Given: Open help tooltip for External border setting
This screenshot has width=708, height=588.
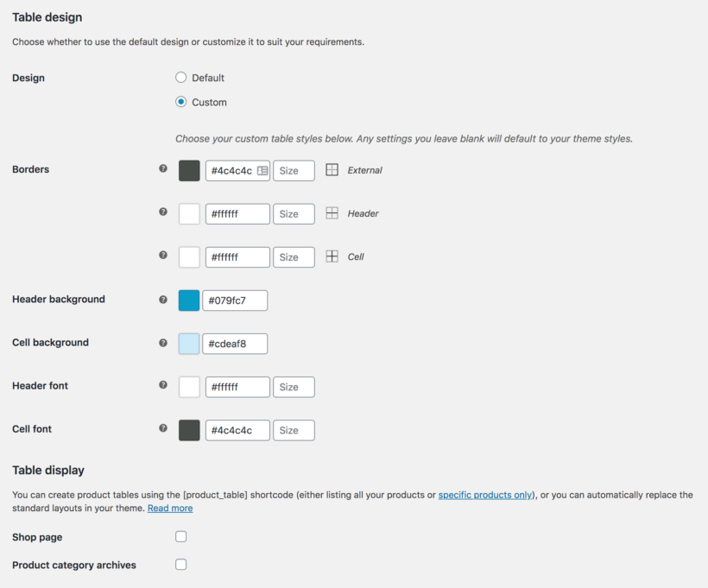Looking at the screenshot, I should click(163, 169).
